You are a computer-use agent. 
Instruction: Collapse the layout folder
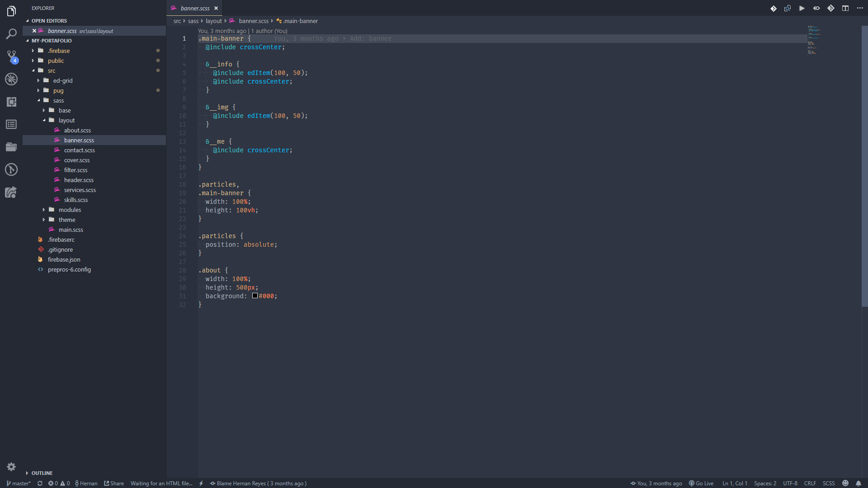point(66,120)
